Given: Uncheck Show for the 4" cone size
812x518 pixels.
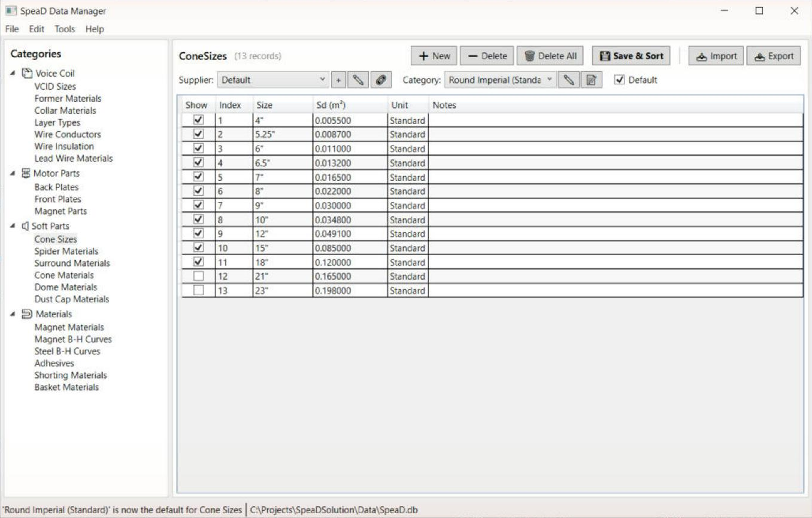Looking at the screenshot, I should pyautogui.click(x=199, y=120).
